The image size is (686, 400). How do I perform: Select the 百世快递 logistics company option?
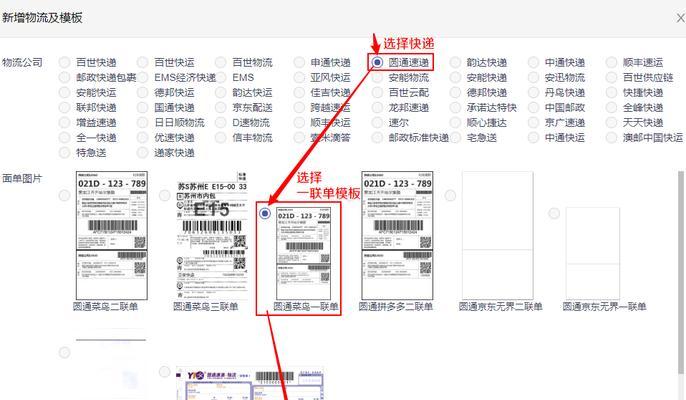[65, 63]
